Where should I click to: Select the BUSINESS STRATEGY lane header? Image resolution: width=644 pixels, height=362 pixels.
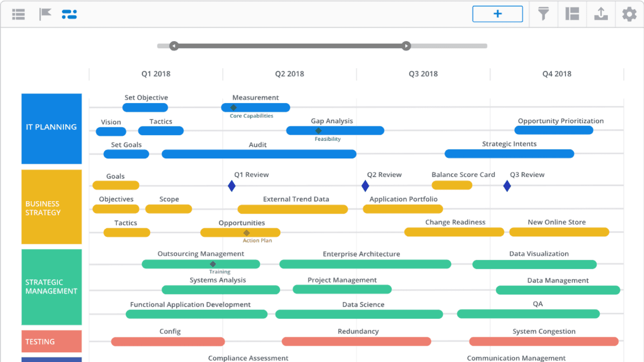(51, 207)
